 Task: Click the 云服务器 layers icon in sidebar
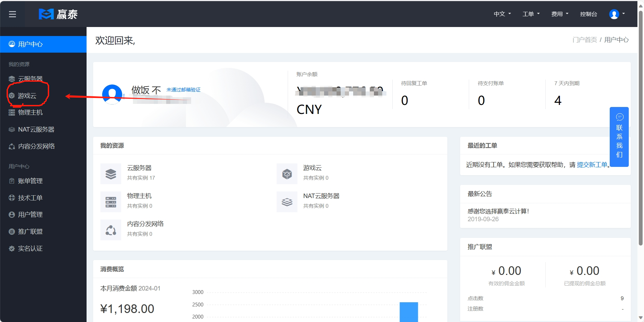pos(12,79)
